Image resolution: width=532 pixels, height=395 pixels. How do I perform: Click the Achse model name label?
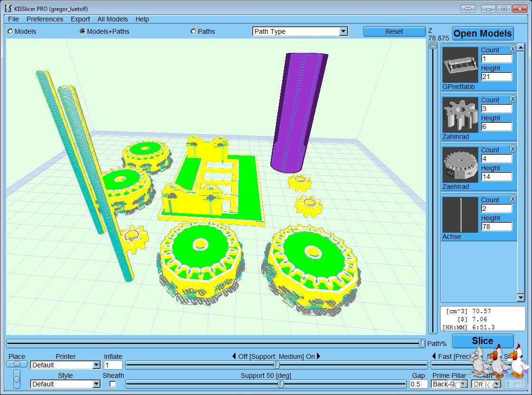pos(452,237)
